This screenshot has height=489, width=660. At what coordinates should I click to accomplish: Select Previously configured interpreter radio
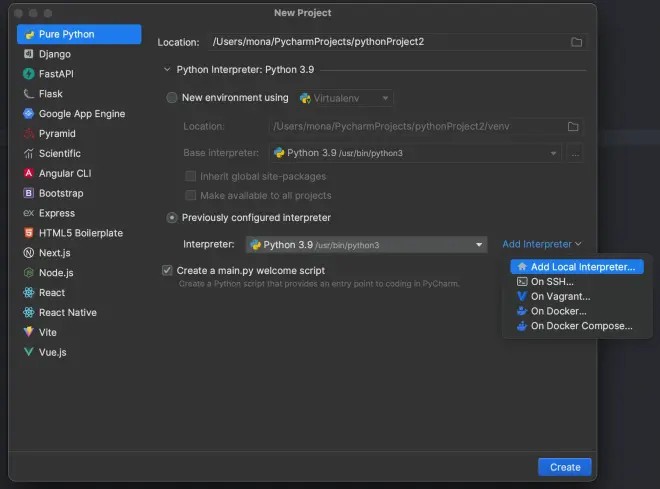tap(172, 218)
